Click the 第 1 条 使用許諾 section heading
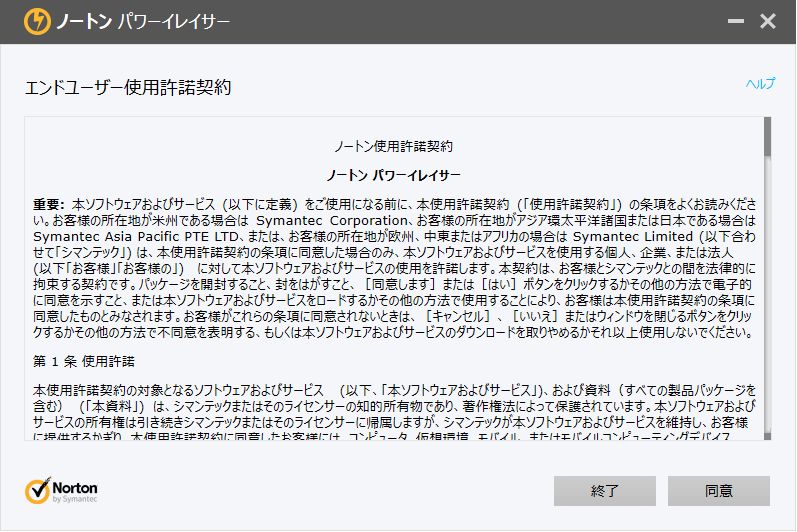The height and width of the screenshot is (532, 797). pos(84,362)
